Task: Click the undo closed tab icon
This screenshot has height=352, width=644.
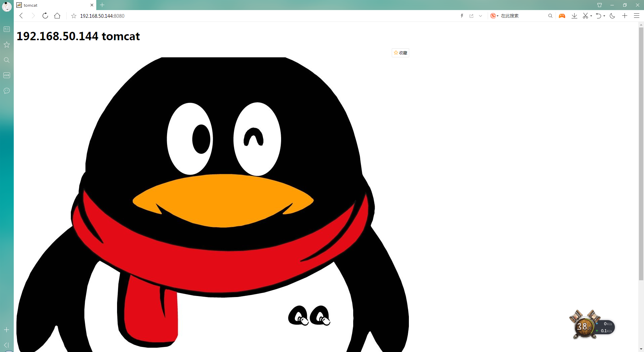Action: [599, 16]
